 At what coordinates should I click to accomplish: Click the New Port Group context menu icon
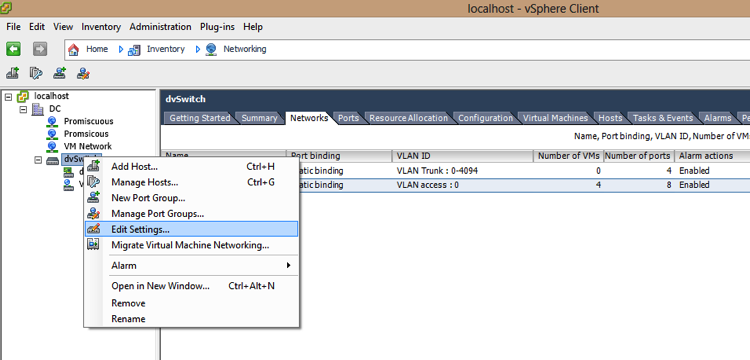tap(93, 197)
